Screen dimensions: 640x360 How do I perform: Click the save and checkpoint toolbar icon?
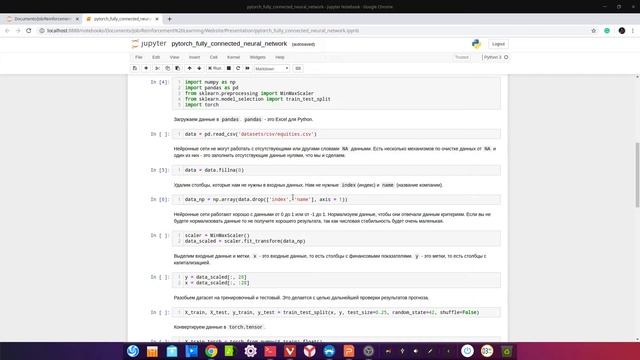click(x=135, y=69)
